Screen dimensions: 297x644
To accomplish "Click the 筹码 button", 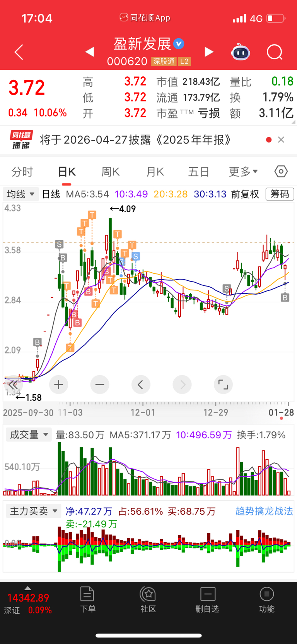I will 280,194.
